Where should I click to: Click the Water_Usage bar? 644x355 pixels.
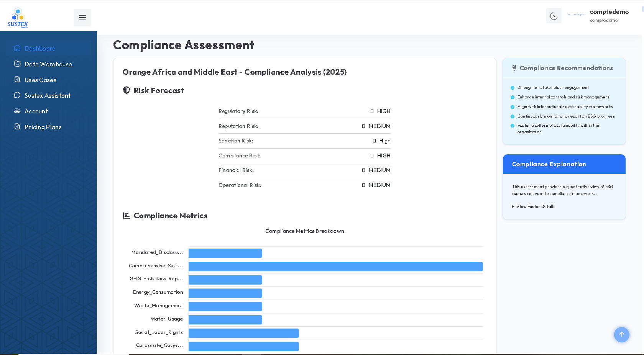(x=225, y=320)
